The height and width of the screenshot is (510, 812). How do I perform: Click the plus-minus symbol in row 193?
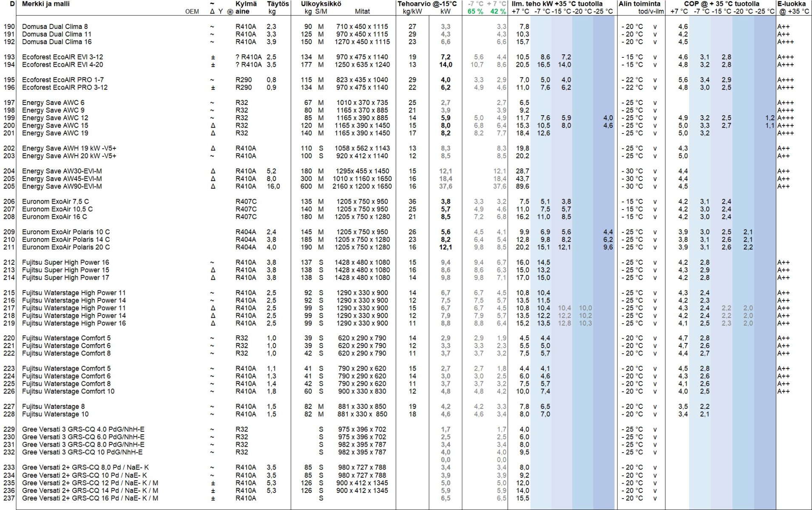(213, 57)
